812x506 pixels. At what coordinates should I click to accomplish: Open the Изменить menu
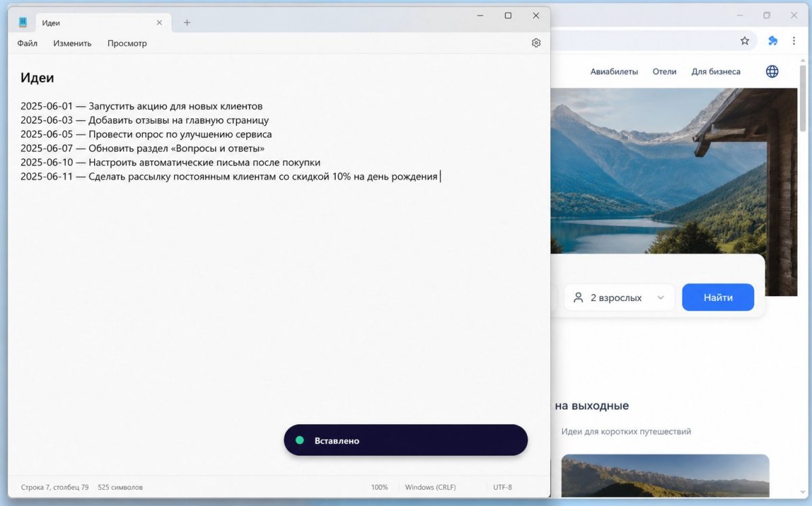[72, 43]
